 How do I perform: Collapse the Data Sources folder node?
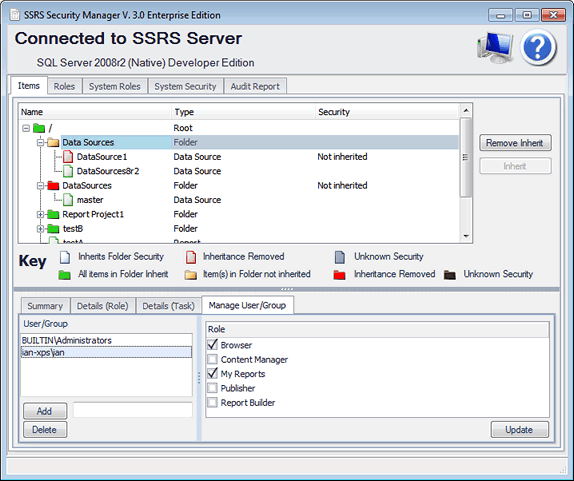[40, 142]
